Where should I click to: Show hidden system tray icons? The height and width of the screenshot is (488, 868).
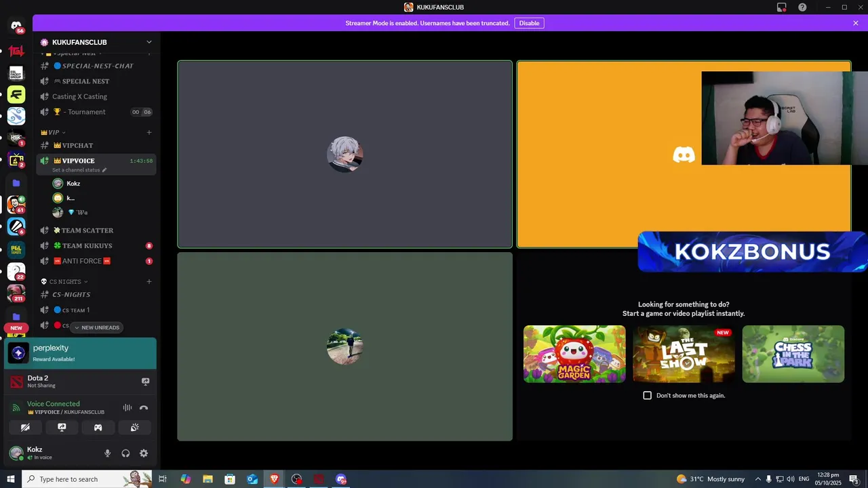click(757, 479)
